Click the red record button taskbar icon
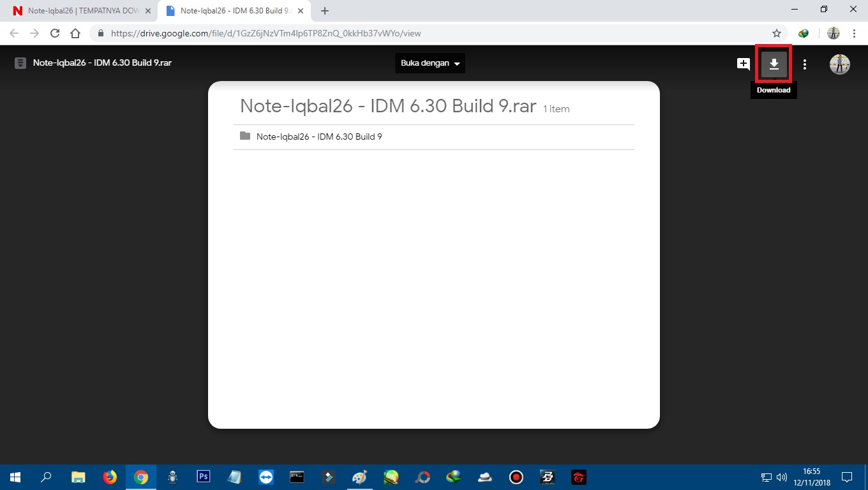 (x=516, y=477)
